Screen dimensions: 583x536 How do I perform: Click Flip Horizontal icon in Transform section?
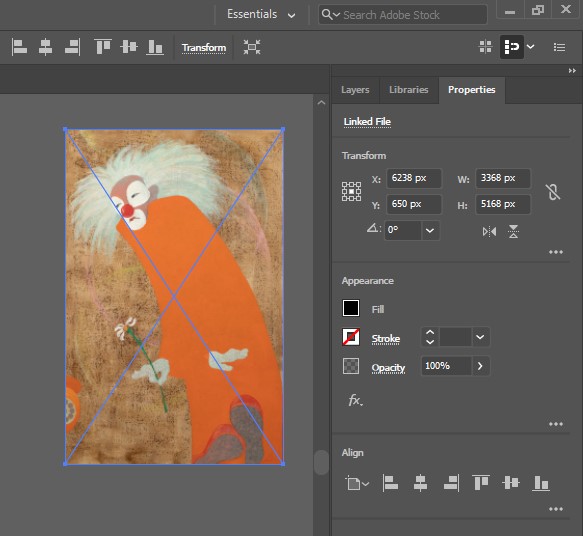[489, 232]
